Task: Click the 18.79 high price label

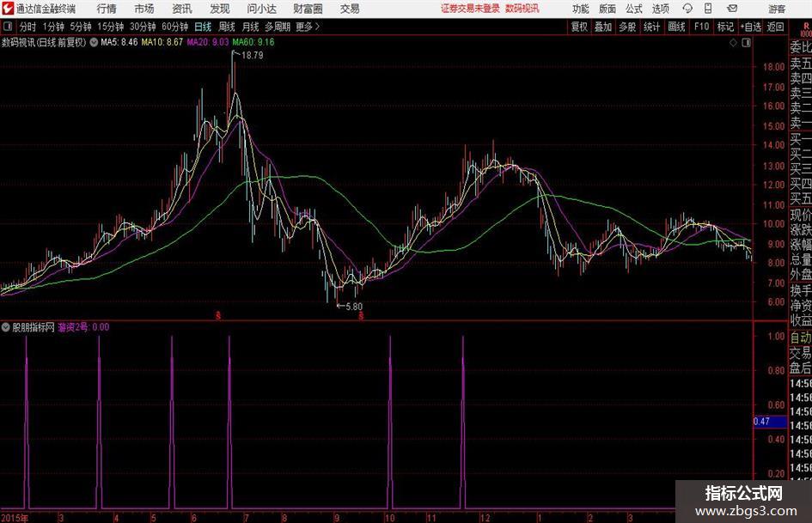Action: (253, 56)
